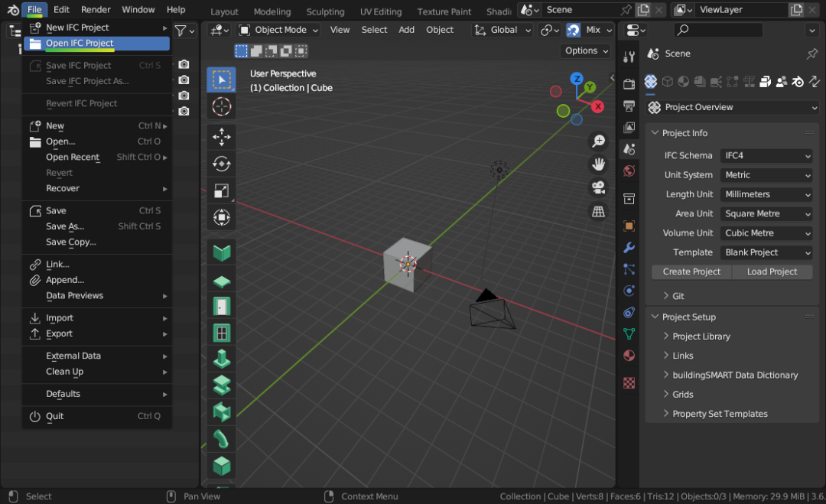Viewport: 826px width, 504px height.
Task: Click Open IFC Project menu entry
Action: click(97, 44)
